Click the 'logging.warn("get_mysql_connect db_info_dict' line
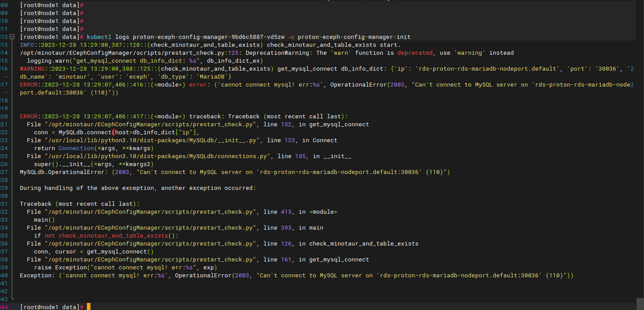Viewport: 644px width, 310px height. tap(145, 61)
